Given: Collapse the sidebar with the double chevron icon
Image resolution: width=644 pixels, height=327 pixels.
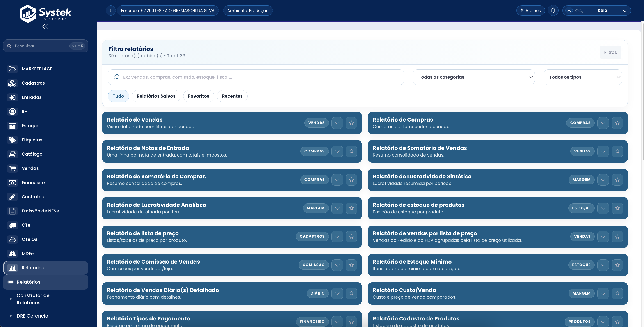Looking at the screenshot, I should click(45, 26).
